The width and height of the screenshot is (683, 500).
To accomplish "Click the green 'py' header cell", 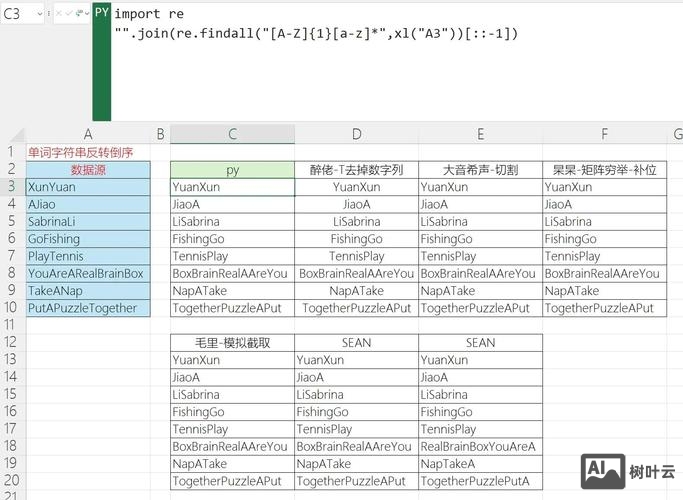I will point(233,169).
